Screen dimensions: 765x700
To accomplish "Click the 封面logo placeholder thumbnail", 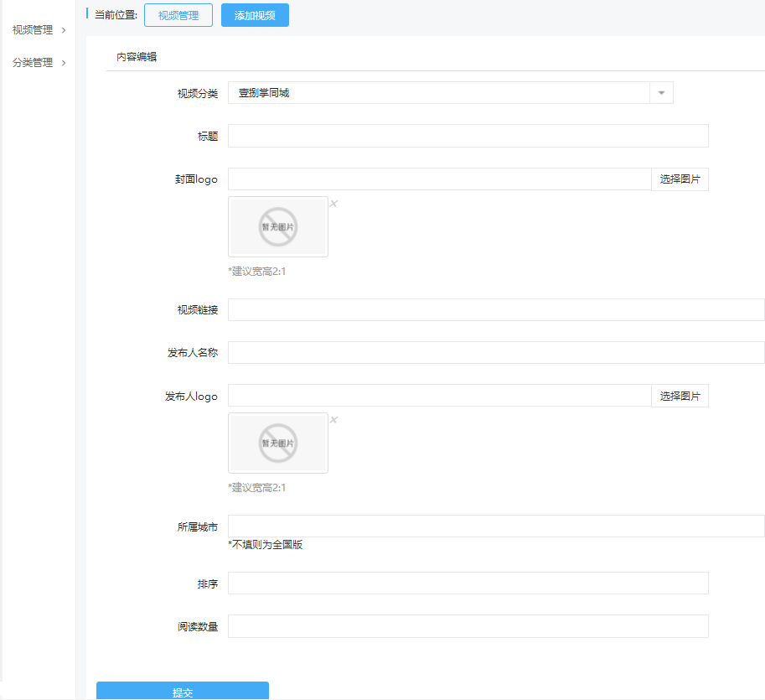I will (x=278, y=227).
